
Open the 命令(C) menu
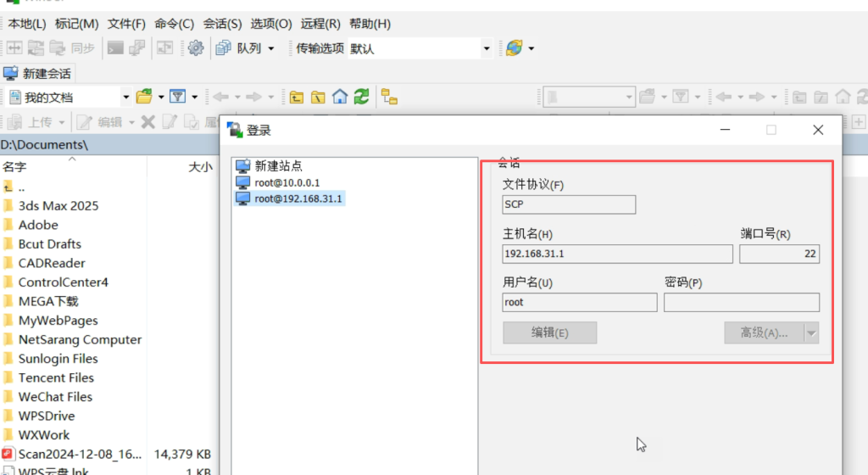click(x=175, y=24)
